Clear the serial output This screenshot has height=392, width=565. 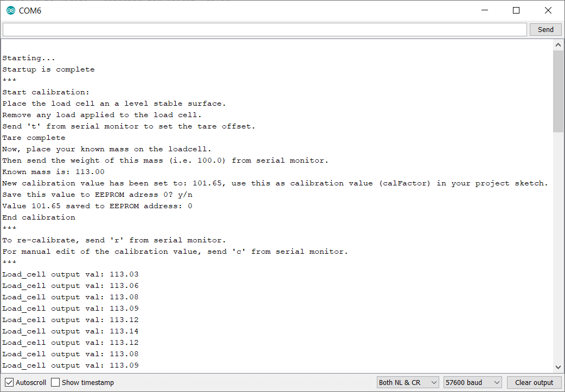(534, 382)
